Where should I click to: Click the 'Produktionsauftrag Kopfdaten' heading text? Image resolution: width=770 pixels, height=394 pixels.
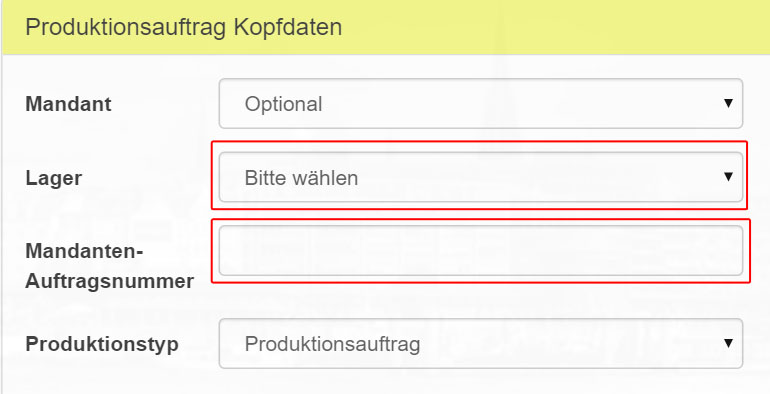pos(184,27)
